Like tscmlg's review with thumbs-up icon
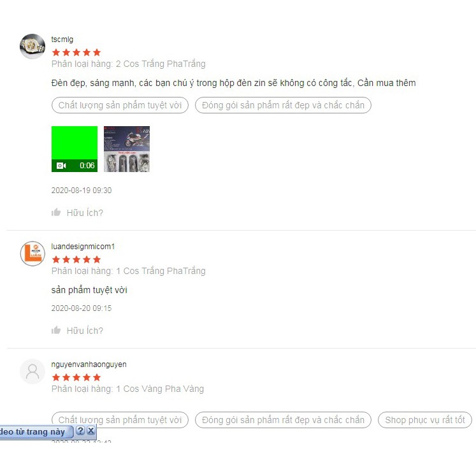Screen dimensions: 476x476 (56, 212)
